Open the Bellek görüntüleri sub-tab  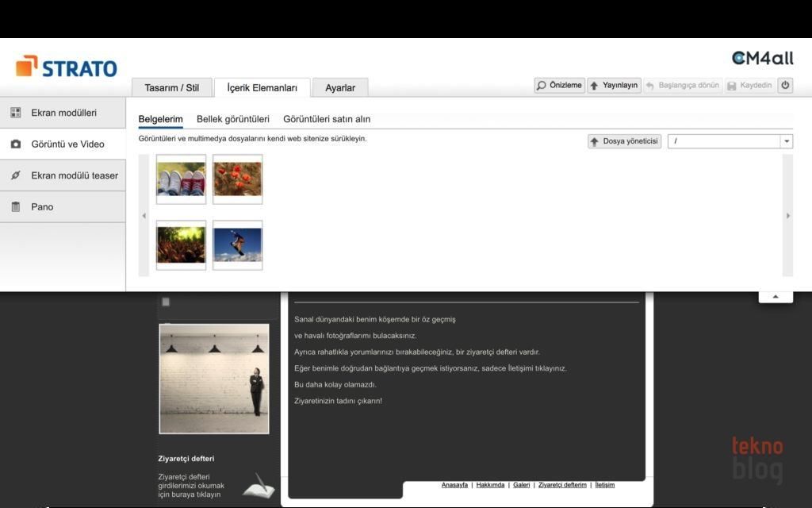click(233, 119)
